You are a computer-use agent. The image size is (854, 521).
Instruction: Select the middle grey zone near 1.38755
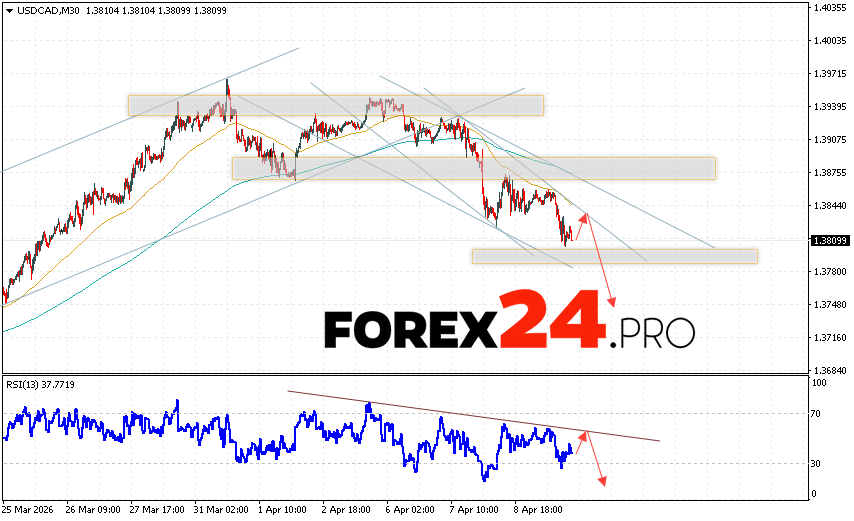point(473,168)
